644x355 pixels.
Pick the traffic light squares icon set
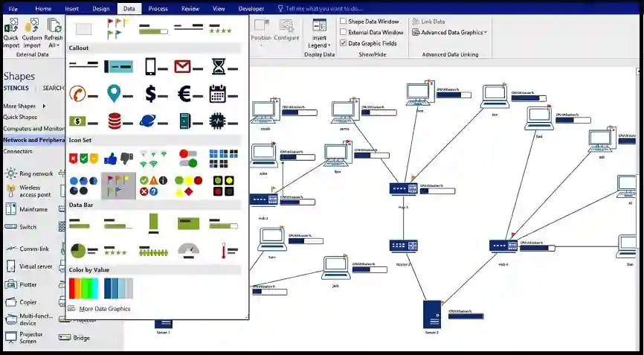click(x=223, y=186)
